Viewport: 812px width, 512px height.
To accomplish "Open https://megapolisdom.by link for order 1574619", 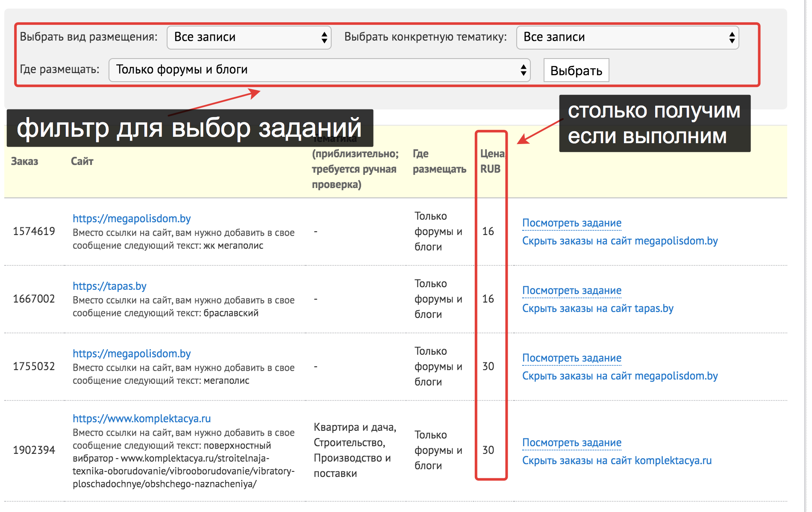I will 132,218.
